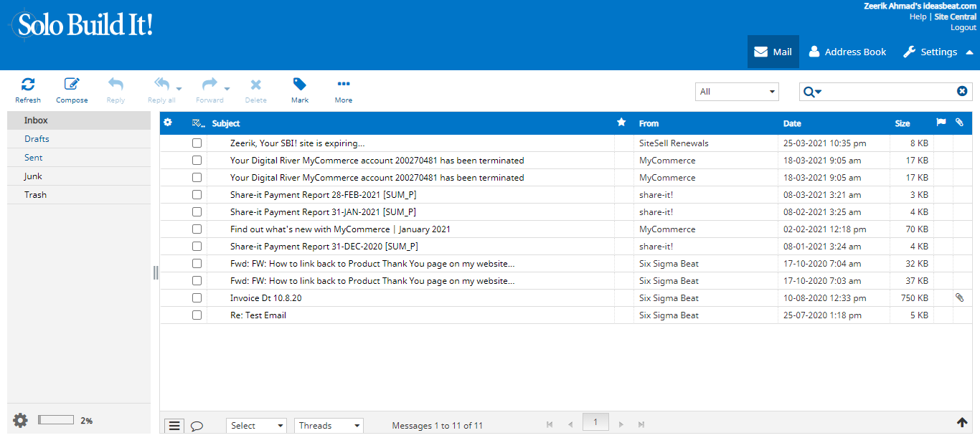Click the list options gear icon
980x448 pixels.
tap(168, 123)
